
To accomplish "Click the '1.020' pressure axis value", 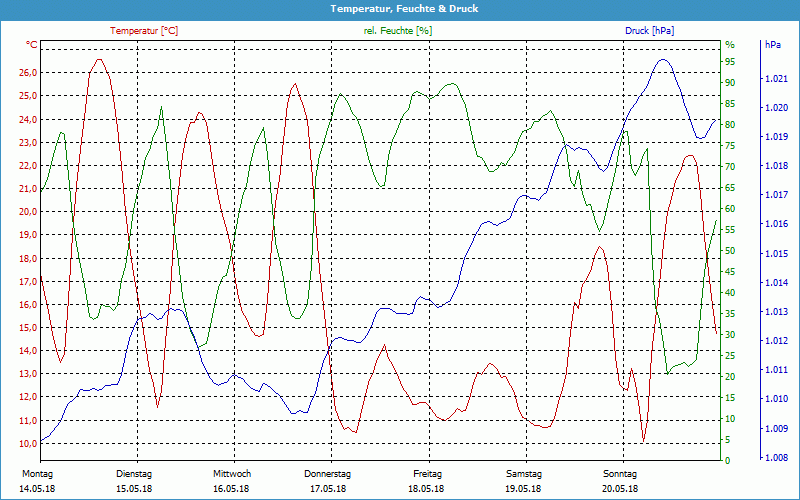I will (777, 108).
